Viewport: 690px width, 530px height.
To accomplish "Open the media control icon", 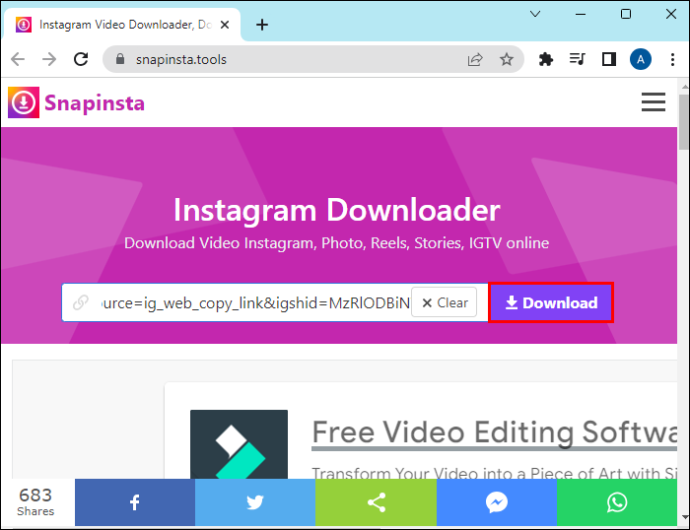I will [577, 59].
